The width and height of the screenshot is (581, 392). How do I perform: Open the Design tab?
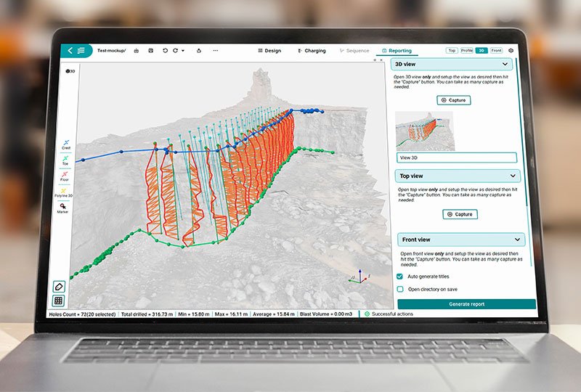pyautogui.click(x=269, y=51)
